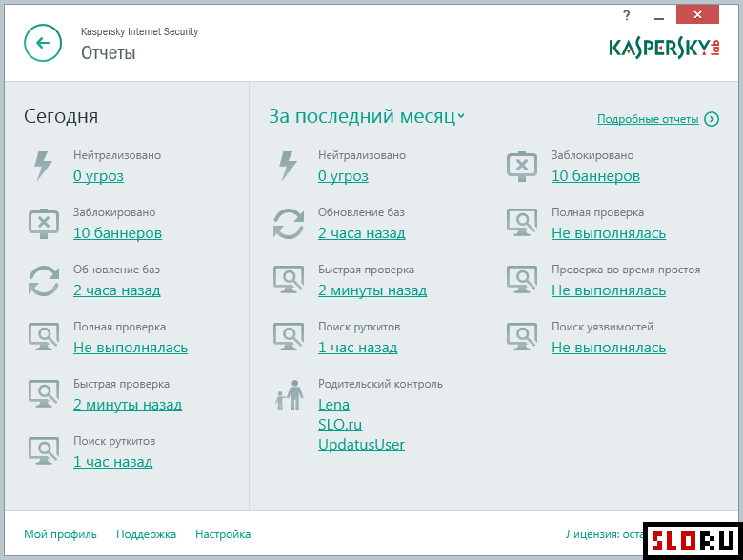Click the Поиск руткитов scan icon in the Сегодня column
Viewport: 743px width, 560px height.
[x=44, y=451]
